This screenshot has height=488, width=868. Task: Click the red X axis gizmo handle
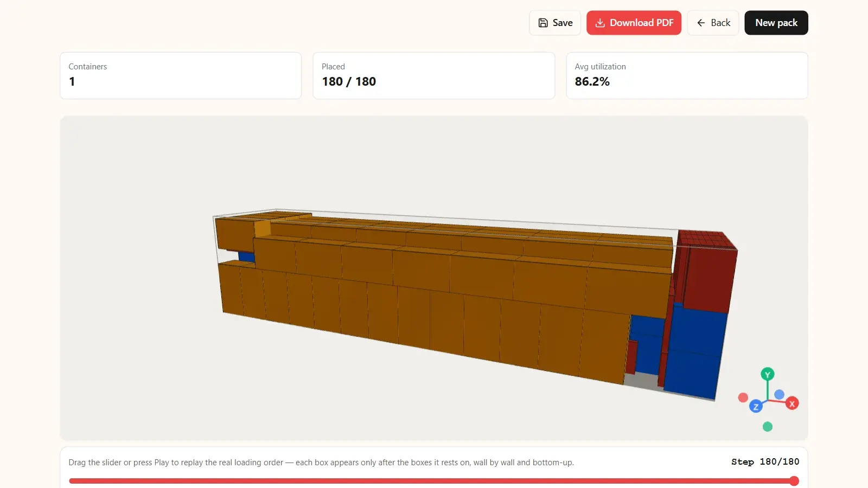point(792,403)
